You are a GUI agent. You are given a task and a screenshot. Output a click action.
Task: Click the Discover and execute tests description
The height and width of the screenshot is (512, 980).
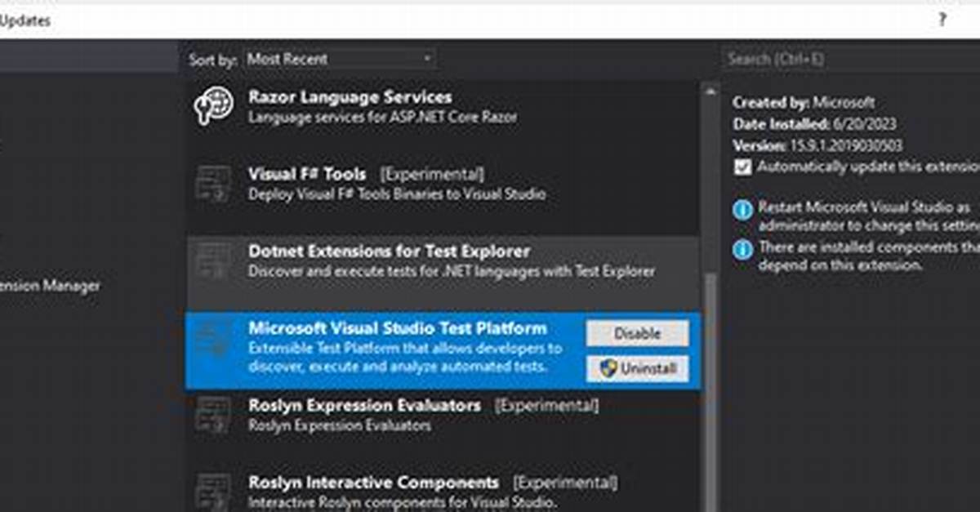(x=452, y=271)
